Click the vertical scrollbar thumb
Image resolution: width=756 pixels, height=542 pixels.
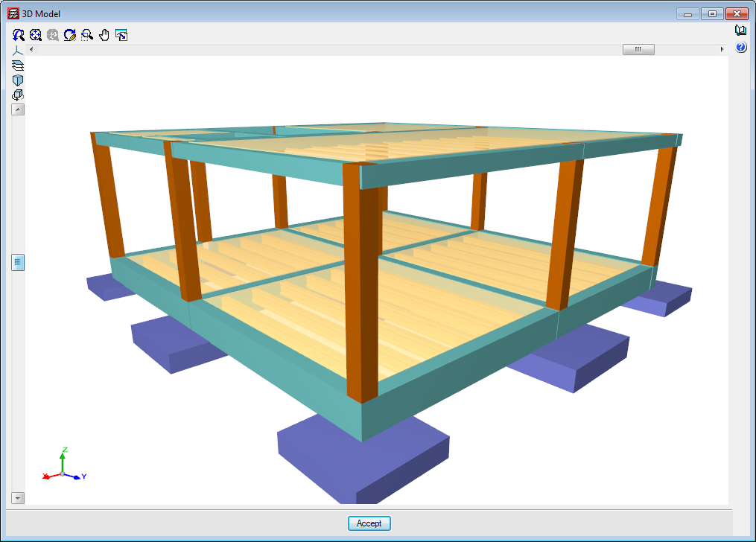(19, 262)
